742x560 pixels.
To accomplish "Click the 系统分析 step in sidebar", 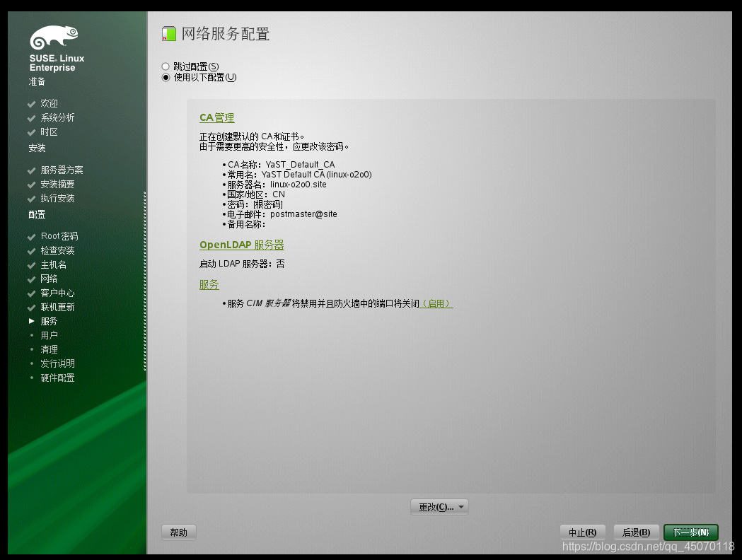I will point(57,118).
